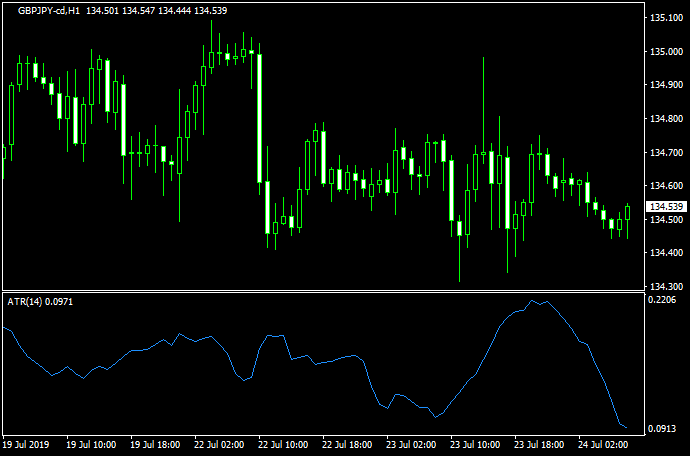The width and height of the screenshot is (690, 456).
Task: Select the highlighted current price tag 134.539
Action: 665,207
